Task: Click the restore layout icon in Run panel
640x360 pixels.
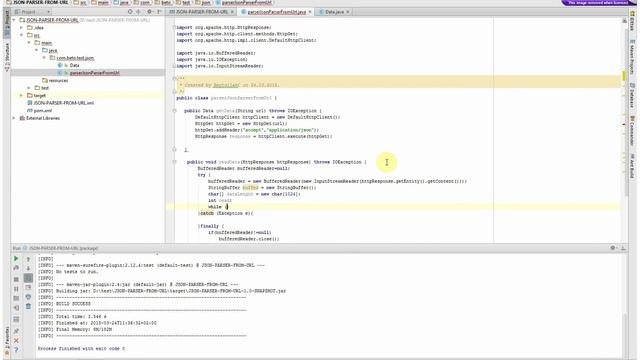Action: pos(16,319)
